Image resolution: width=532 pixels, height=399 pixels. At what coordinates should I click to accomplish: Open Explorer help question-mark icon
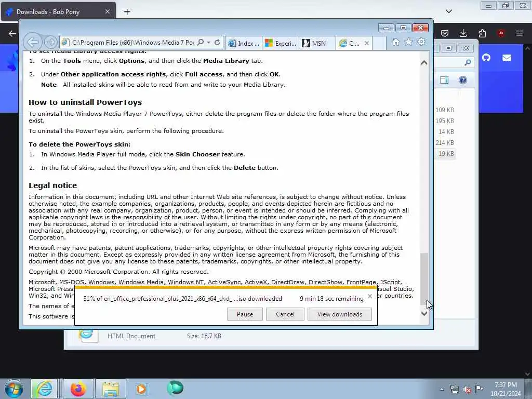(x=463, y=80)
